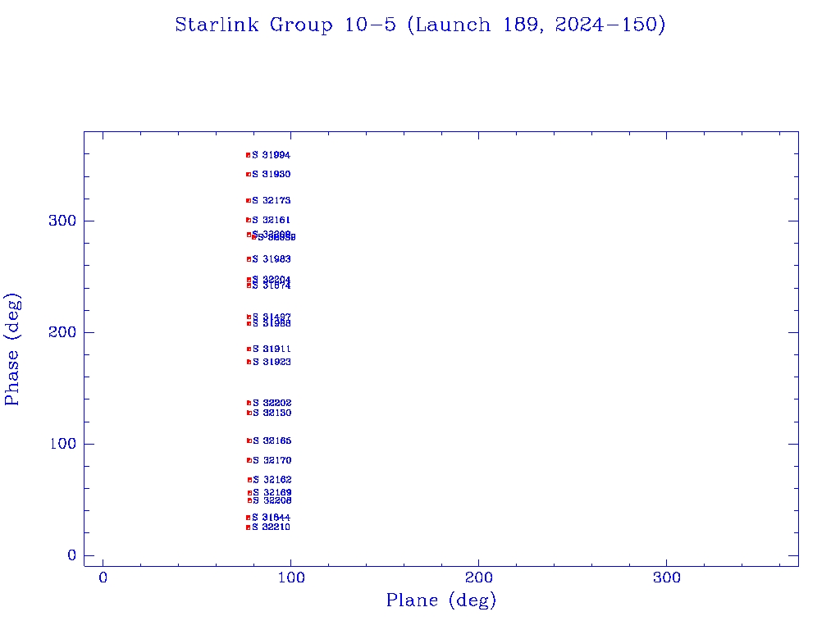
Task: Click the Phase axis tick label '100'
Action: 62,444
